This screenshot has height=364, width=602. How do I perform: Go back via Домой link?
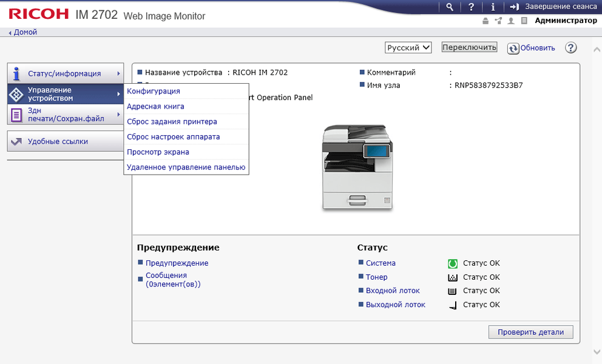coord(25,32)
